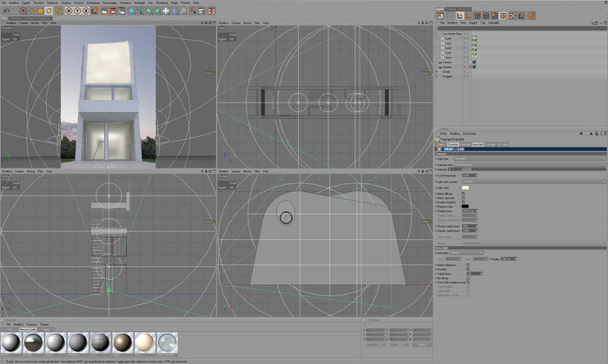Maximize the perspective viewport with its corner icon
This screenshot has width=608, height=364.
[214, 23]
